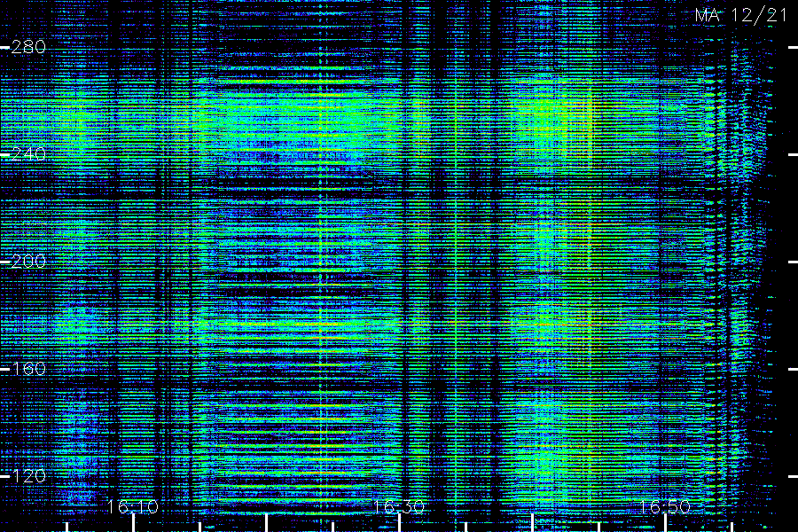Select the time tick below 16:30

pos(400,523)
